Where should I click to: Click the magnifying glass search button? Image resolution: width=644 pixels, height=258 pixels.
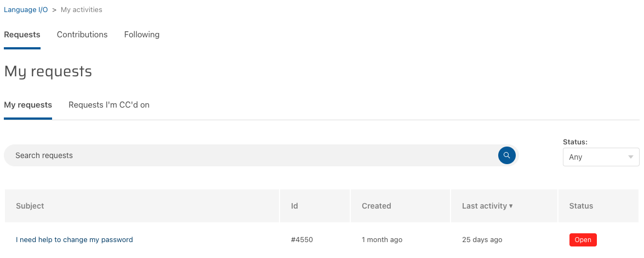pyautogui.click(x=507, y=155)
